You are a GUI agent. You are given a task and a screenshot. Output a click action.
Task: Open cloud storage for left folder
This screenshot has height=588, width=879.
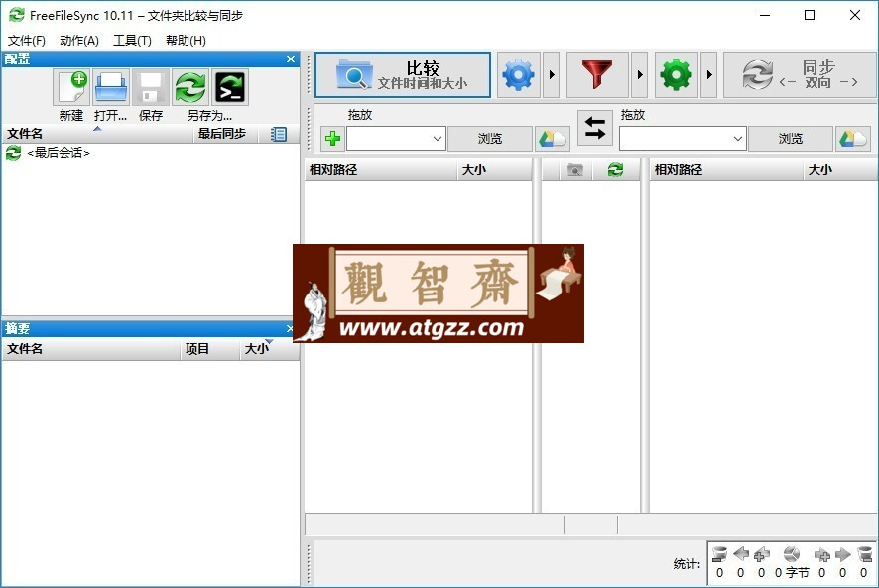pyautogui.click(x=553, y=138)
